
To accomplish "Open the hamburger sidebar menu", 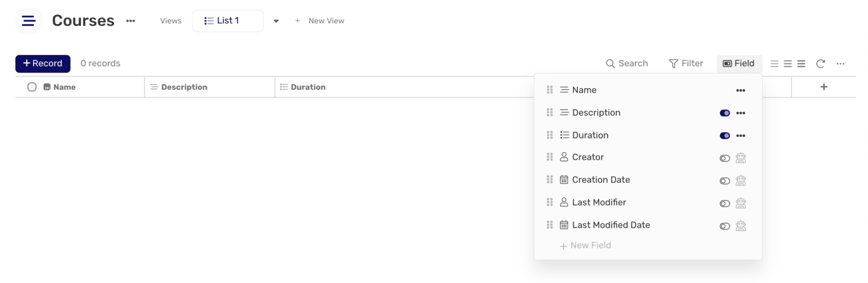I will coord(28,21).
